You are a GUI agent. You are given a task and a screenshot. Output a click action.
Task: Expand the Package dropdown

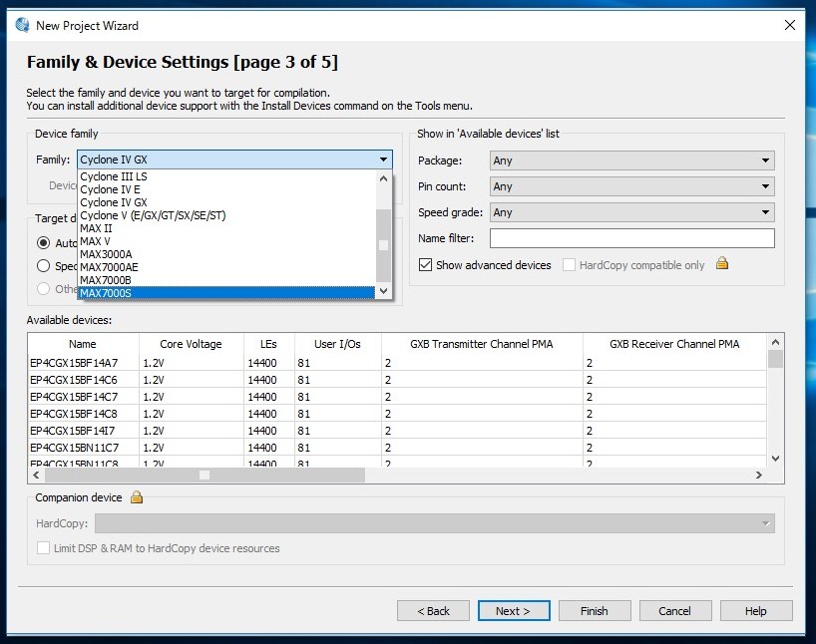pyautogui.click(x=631, y=161)
